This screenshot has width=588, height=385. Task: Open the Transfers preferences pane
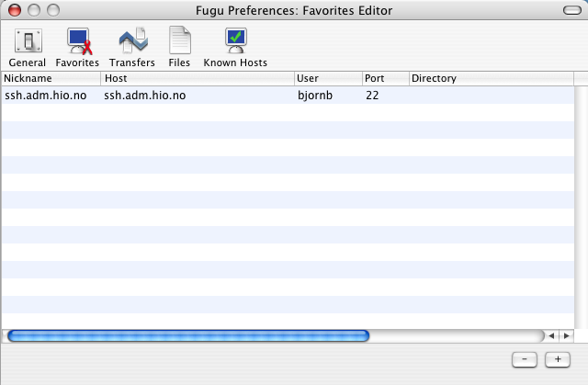[132, 47]
